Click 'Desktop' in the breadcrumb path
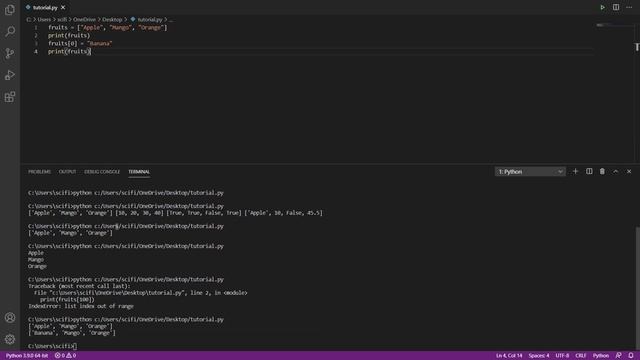This screenshot has width=640, height=360. pos(112,20)
